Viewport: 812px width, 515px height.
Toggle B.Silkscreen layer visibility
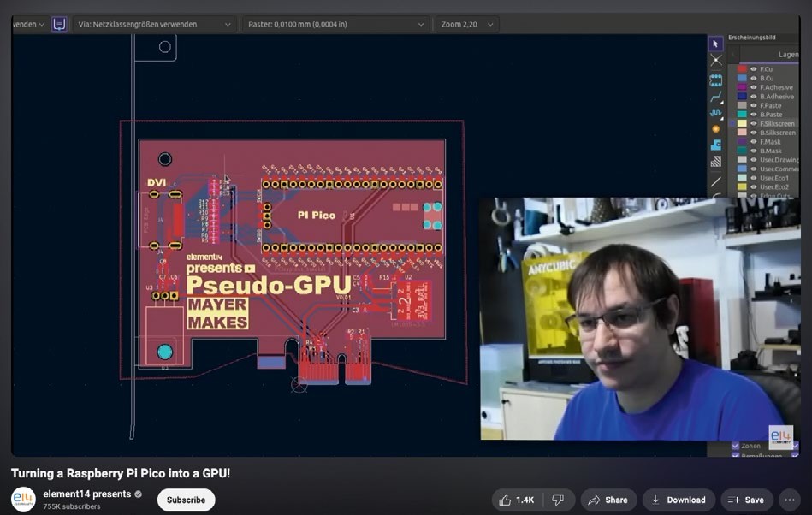tap(754, 133)
